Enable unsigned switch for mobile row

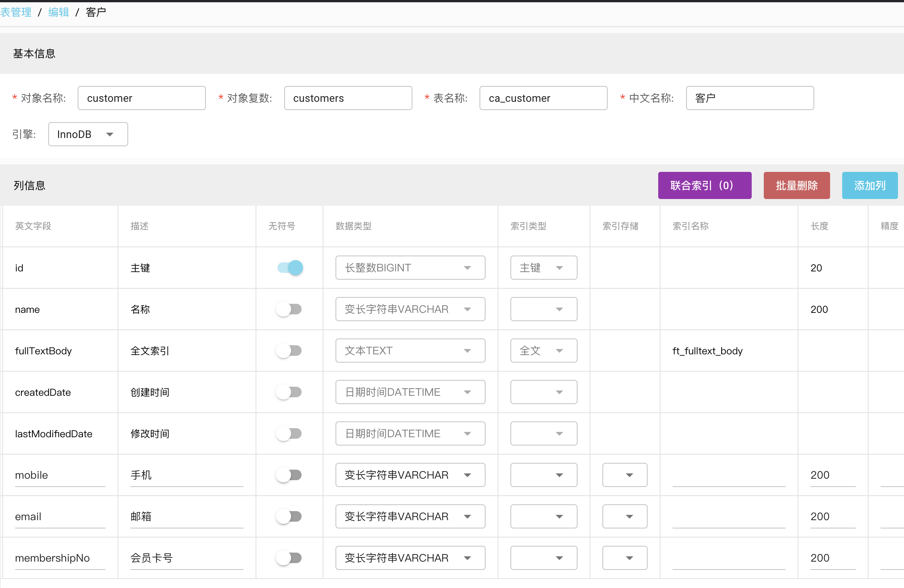pyautogui.click(x=289, y=475)
